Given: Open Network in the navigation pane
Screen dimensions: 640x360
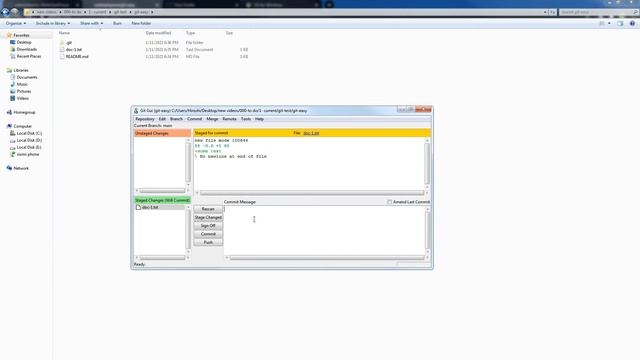Looking at the screenshot, I should tap(21, 168).
